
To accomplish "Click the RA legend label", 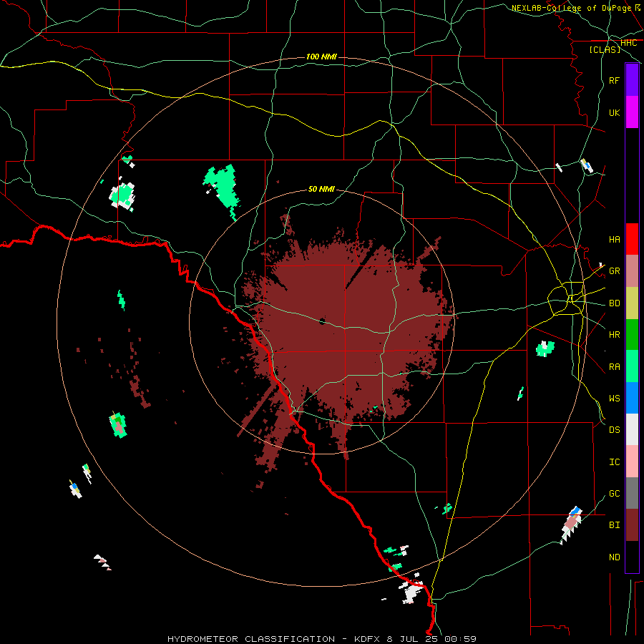I will pos(614,367).
